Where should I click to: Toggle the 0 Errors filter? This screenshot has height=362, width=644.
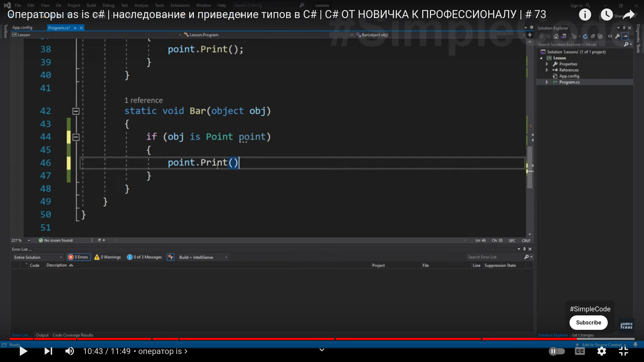78,257
